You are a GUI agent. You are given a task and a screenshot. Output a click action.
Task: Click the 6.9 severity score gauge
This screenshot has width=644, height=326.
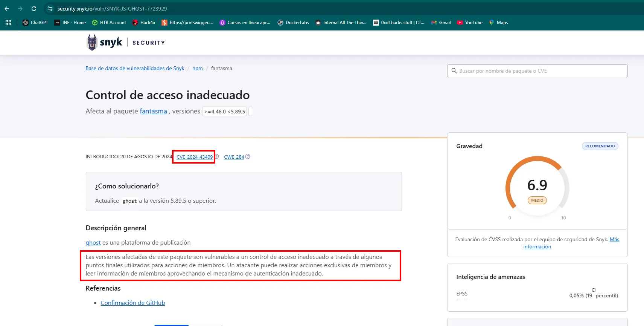point(537,185)
